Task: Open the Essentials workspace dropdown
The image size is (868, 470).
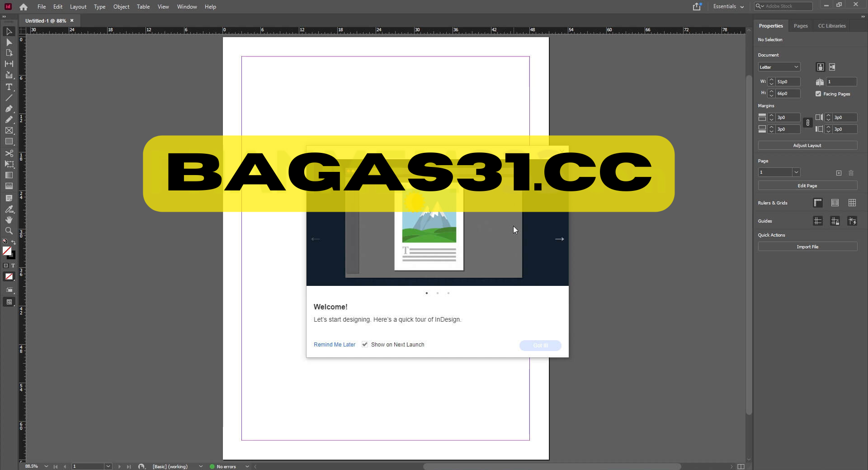Action: 728,6
